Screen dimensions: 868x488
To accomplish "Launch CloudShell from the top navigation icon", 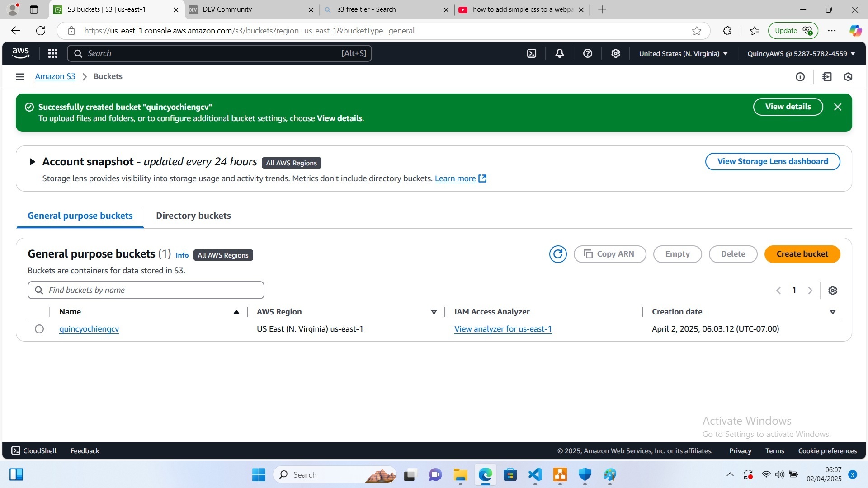I will [x=532, y=53].
